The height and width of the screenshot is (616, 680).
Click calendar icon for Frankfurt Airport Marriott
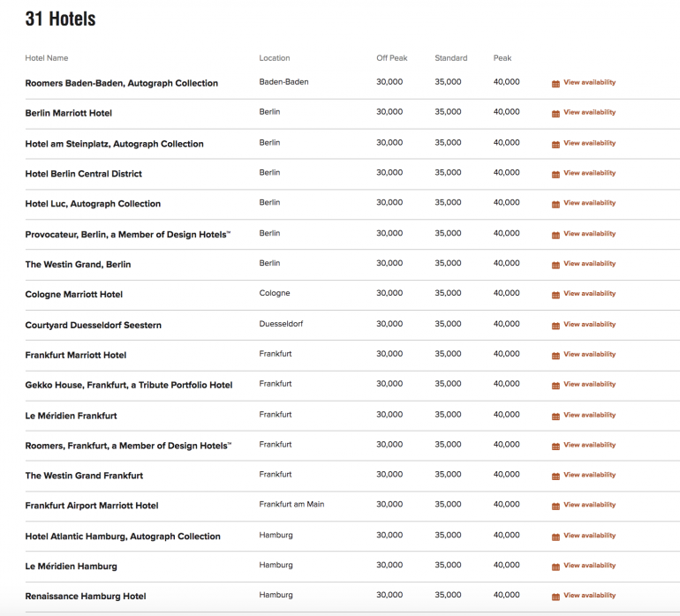tap(555, 507)
